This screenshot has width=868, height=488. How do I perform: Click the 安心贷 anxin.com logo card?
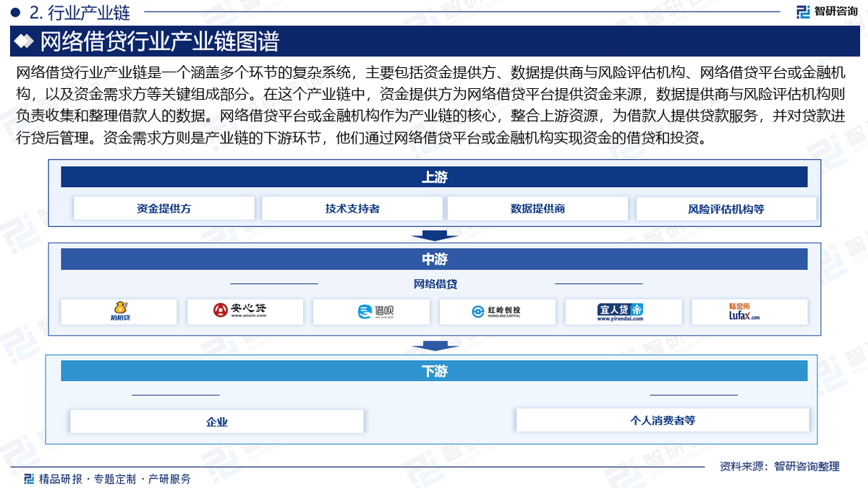pos(245,312)
